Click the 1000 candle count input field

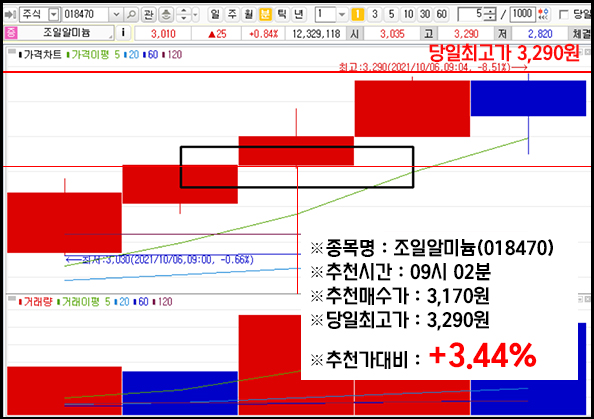point(522,14)
